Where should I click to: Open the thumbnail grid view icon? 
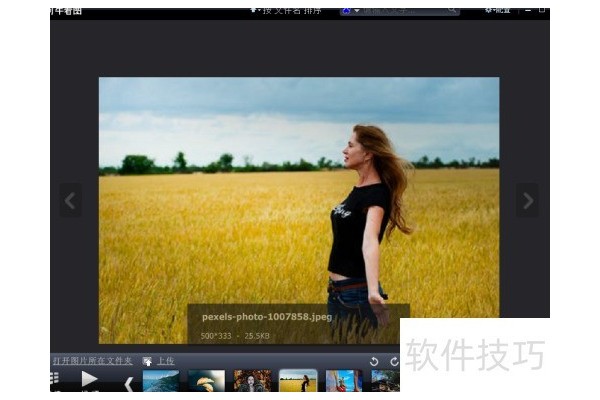[x=54, y=378]
